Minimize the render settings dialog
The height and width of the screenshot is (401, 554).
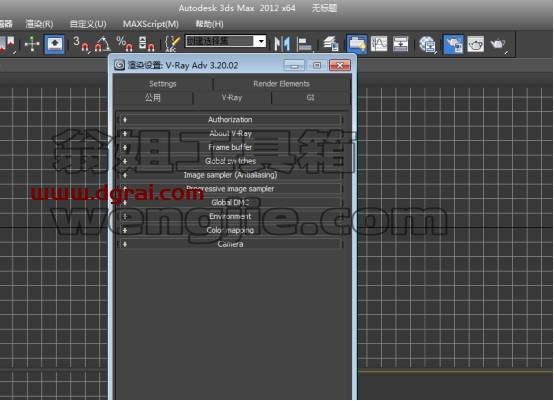pos(294,65)
